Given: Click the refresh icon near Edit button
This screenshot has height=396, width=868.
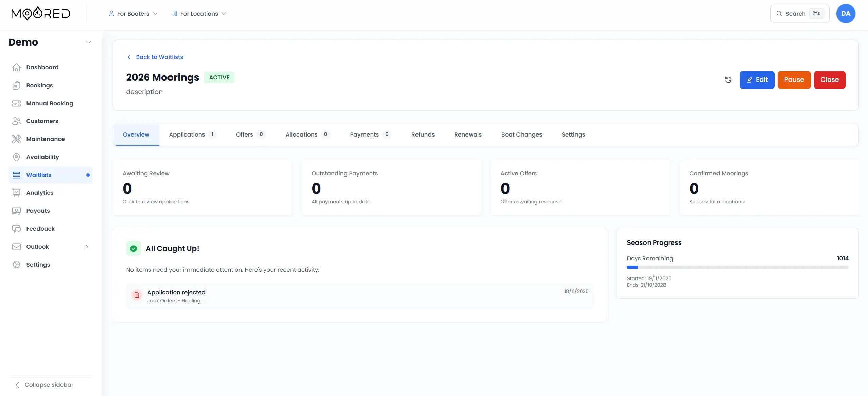Looking at the screenshot, I should (x=728, y=79).
